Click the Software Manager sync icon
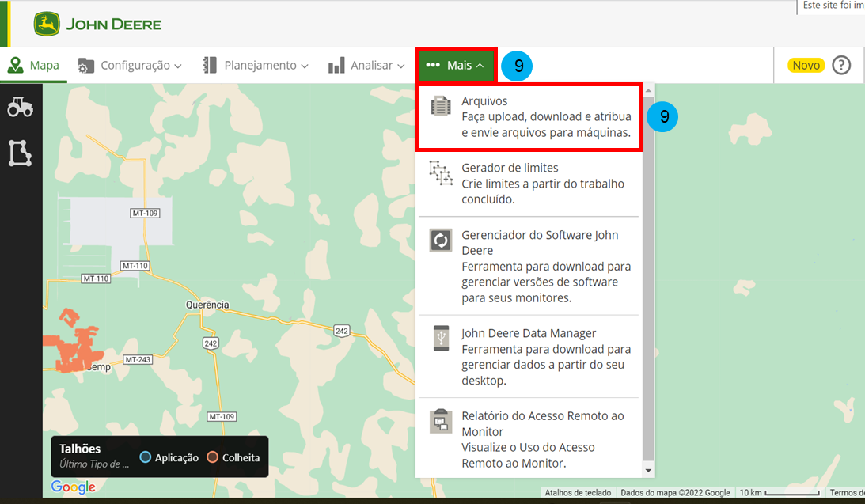This screenshot has height=504, width=865. pyautogui.click(x=440, y=241)
